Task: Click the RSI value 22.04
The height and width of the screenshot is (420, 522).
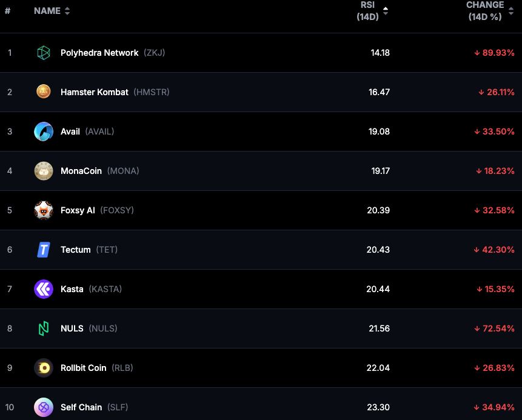Action: point(378,368)
